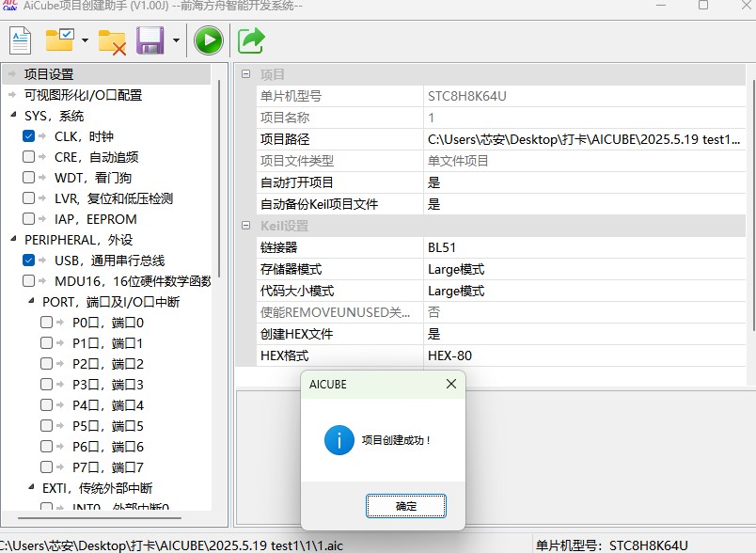Maximize the AiCube window
This screenshot has width=756, height=553.
click(x=703, y=6)
